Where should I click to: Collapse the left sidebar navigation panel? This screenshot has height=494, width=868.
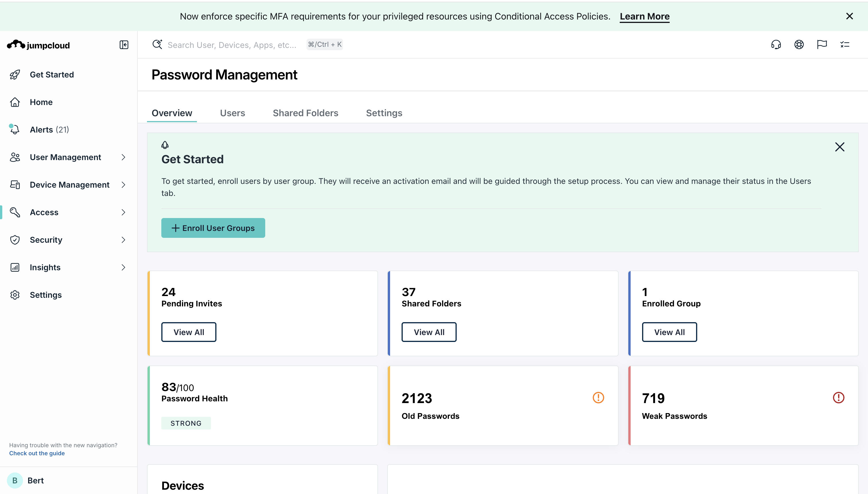[123, 45]
